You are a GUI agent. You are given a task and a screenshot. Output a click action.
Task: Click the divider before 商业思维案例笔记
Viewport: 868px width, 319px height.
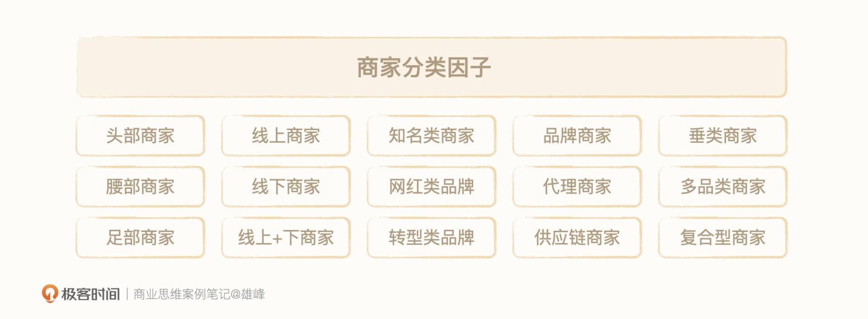click(x=127, y=294)
